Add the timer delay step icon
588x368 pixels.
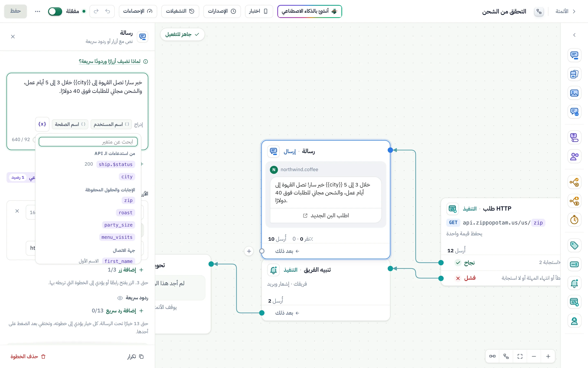[574, 220]
